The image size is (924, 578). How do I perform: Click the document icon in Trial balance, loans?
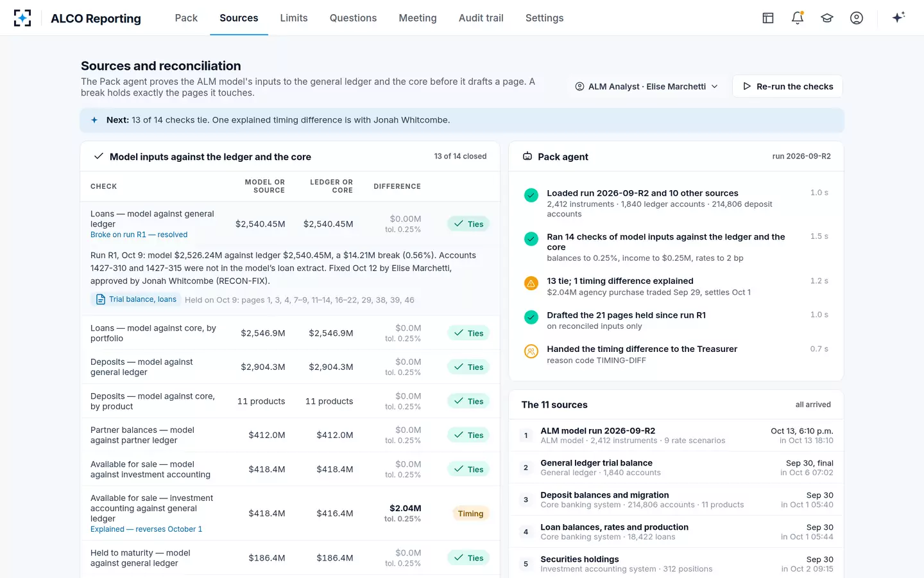[100, 299]
